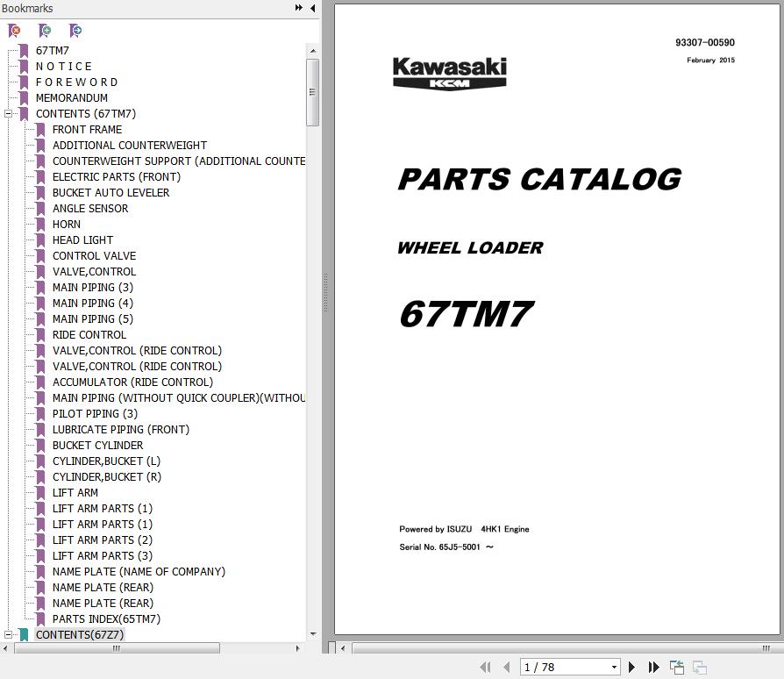The height and width of the screenshot is (679, 784).
Task: Click the go-to bookmark arrow icon
Action: [x=75, y=31]
